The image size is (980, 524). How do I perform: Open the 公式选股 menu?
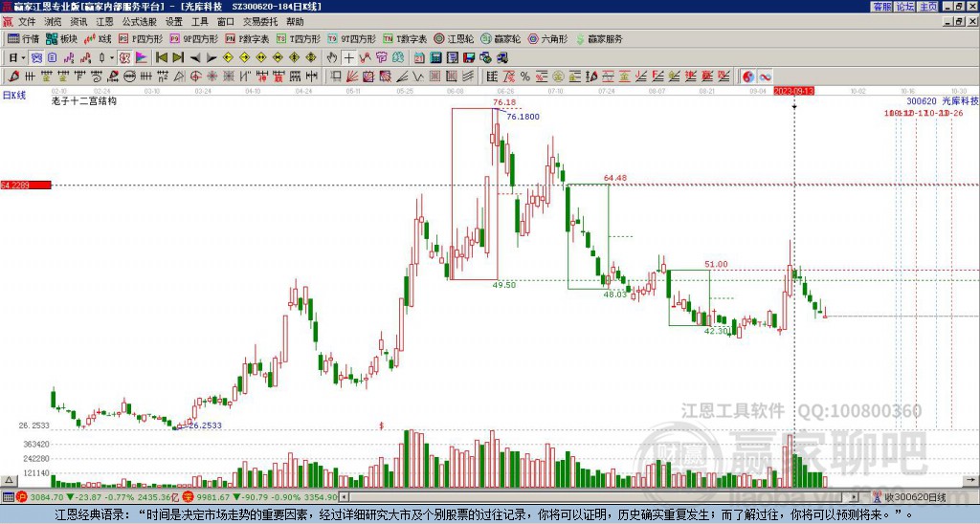coord(140,22)
